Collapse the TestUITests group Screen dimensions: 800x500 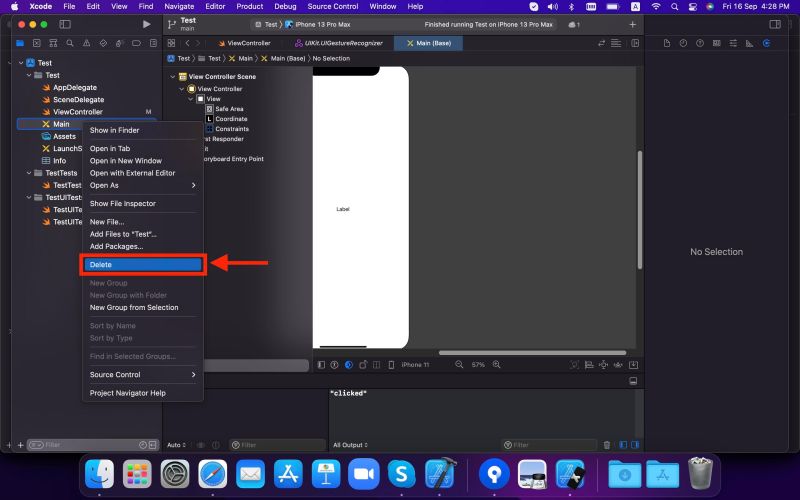click(x=29, y=197)
